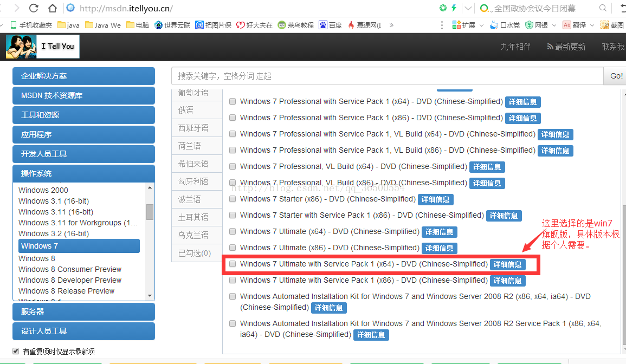
Task: Switch to the 土耳其语 language tab
Action: [197, 217]
